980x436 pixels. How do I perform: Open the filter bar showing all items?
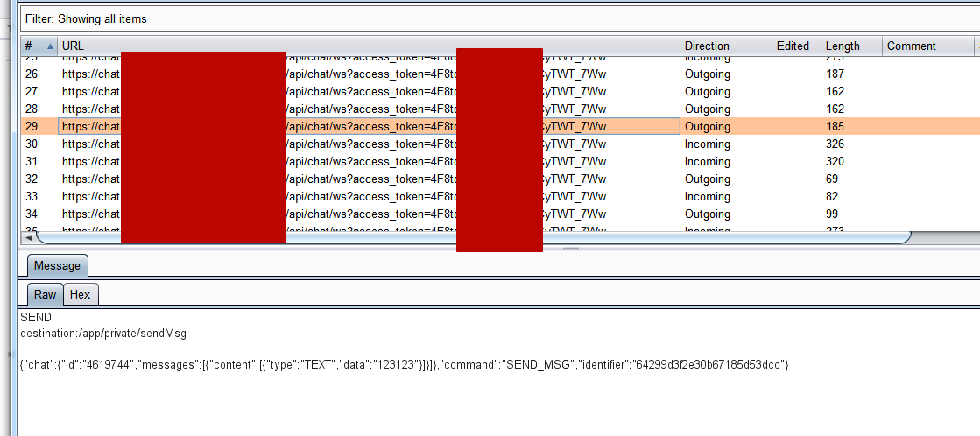500,18
